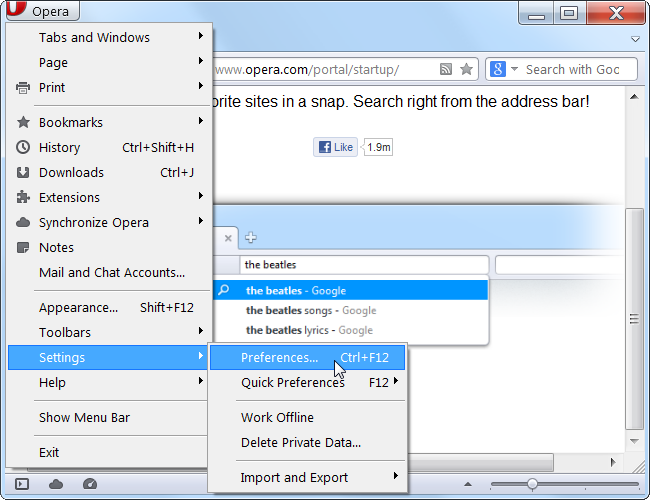Screen dimensions: 650x500
Task: Expand arrow next to Quick Preferences
Action: click(x=396, y=381)
